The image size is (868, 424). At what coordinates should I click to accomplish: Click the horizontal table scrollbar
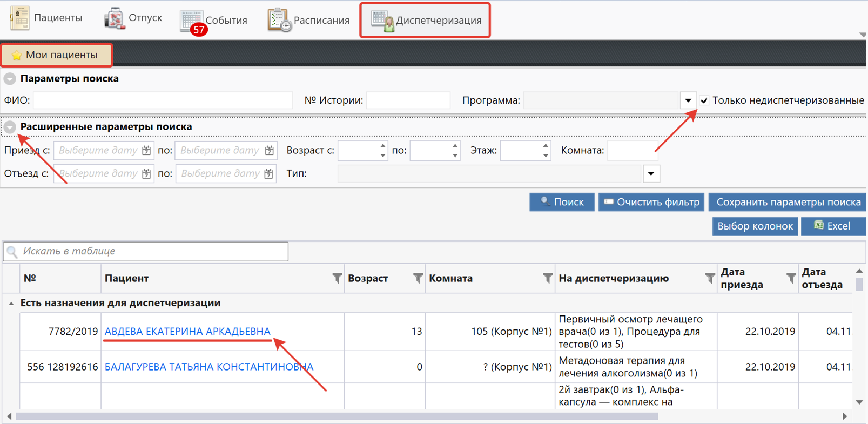[x=335, y=416]
